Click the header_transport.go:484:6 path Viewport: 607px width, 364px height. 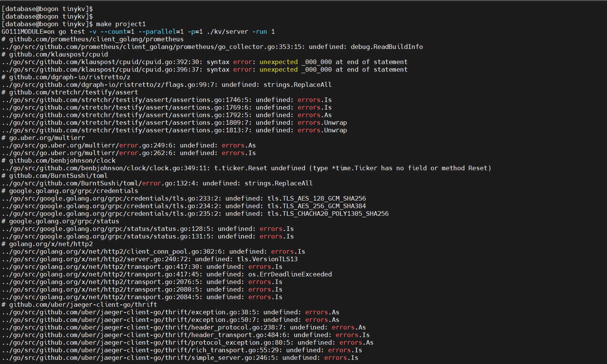point(145,335)
